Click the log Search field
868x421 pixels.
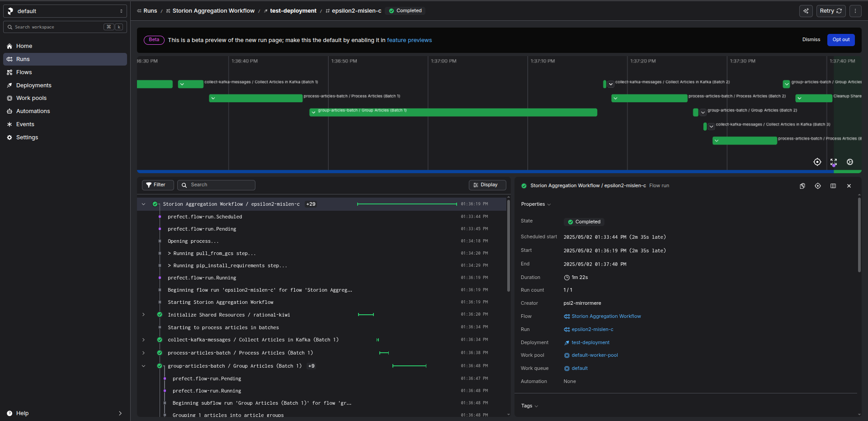[x=216, y=185]
